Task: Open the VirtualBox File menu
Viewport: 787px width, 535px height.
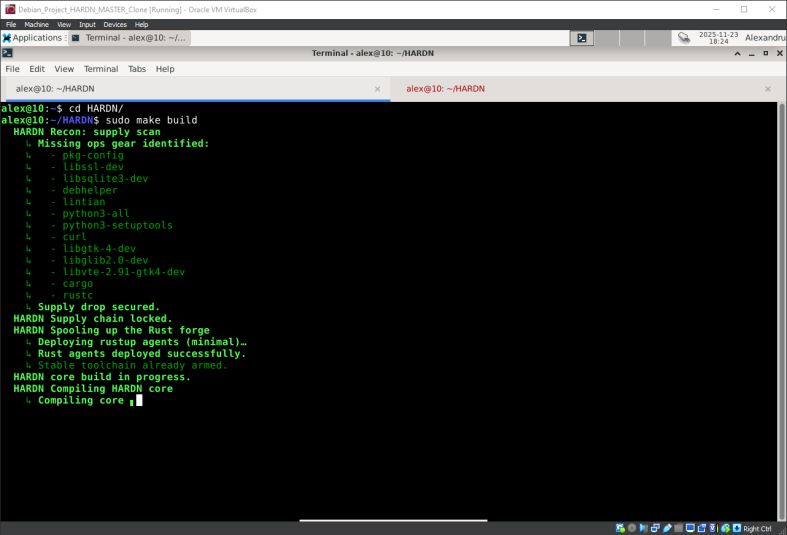Action: click(x=11, y=24)
